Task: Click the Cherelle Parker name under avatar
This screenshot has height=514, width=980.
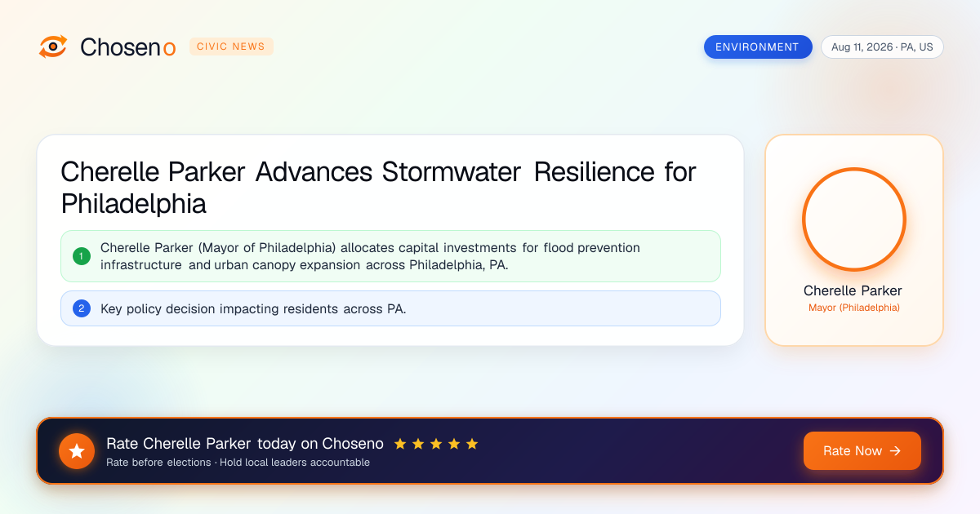Action: [x=853, y=290]
